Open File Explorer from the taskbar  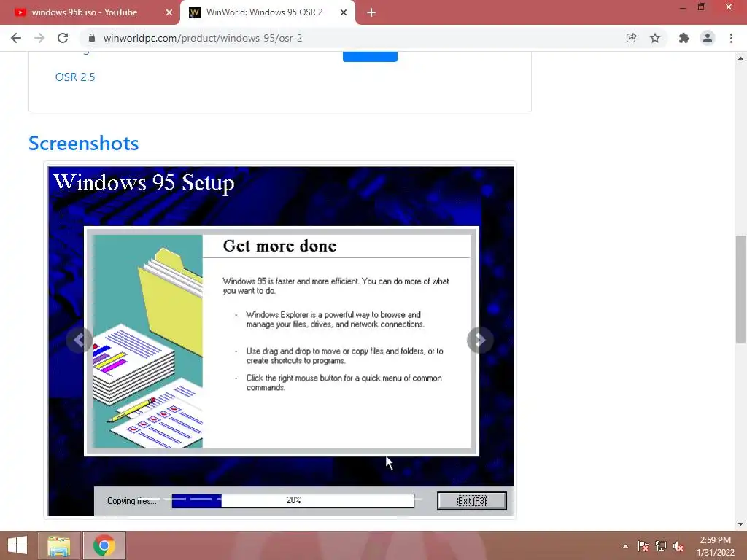(59, 545)
